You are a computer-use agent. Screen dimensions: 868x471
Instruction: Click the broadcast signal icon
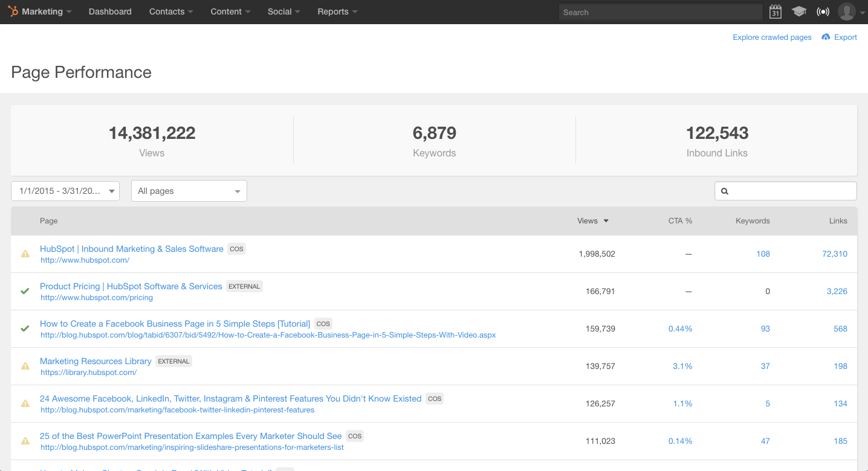tap(823, 11)
